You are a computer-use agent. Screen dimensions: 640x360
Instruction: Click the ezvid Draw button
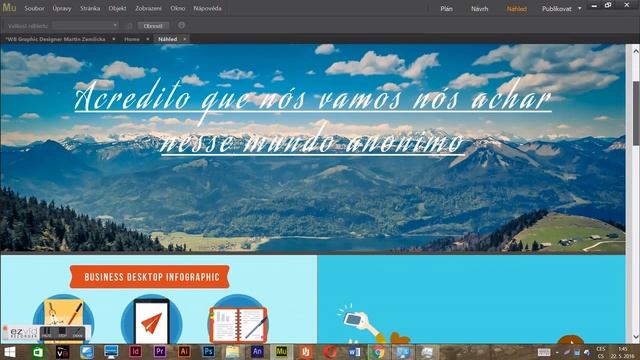tap(77, 333)
